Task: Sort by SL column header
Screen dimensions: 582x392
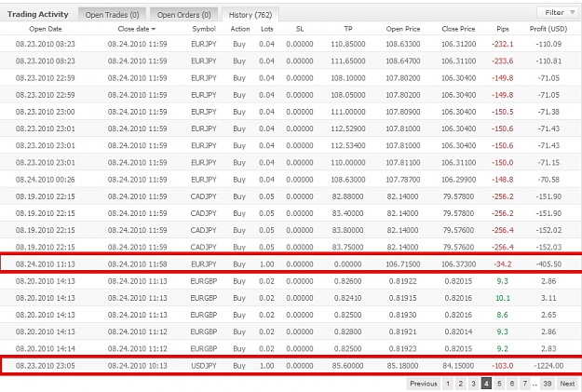Action: (x=300, y=29)
